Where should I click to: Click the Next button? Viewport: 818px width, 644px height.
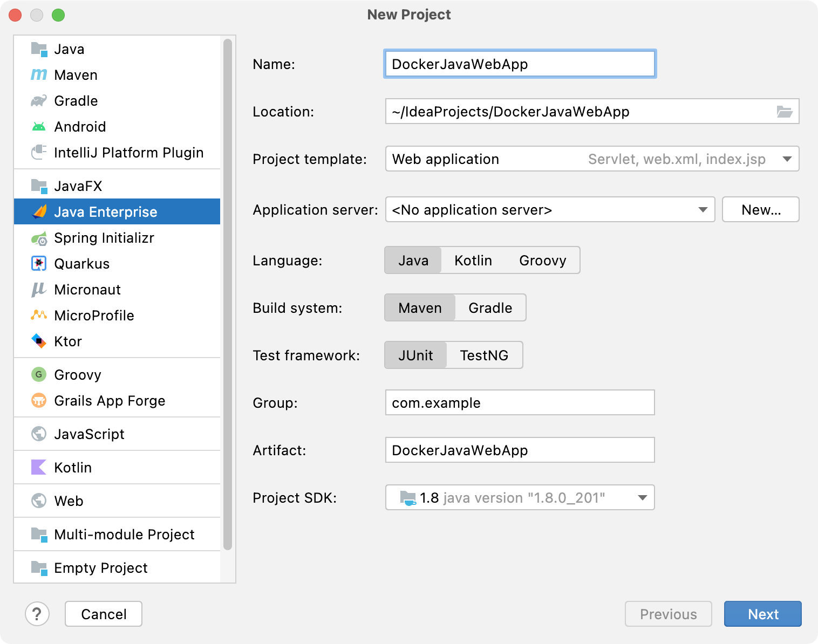click(x=763, y=614)
